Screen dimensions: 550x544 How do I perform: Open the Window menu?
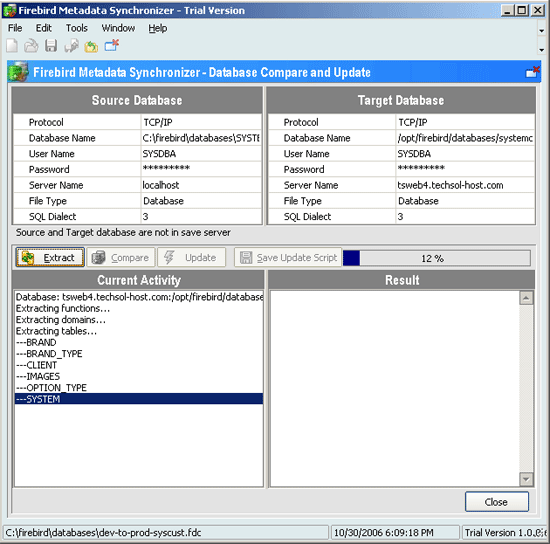pos(118,28)
